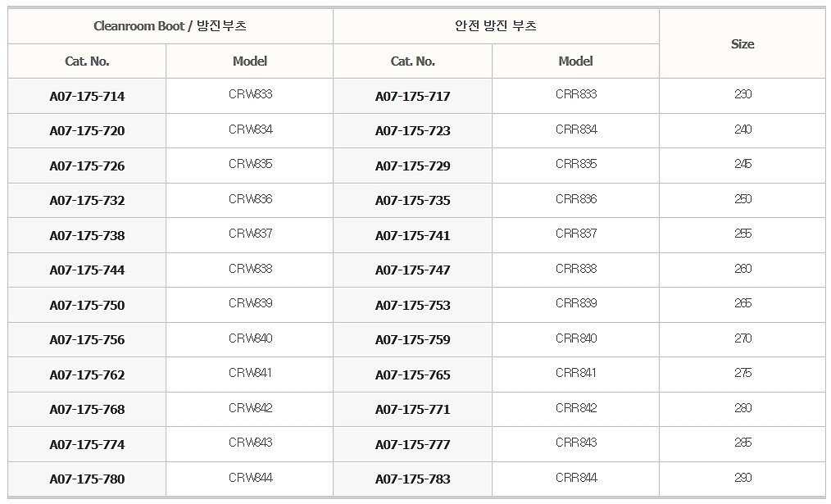This screenshot has height=504, width=831.
Task: Select model CRW837 cell
Action: coord(250,234)
